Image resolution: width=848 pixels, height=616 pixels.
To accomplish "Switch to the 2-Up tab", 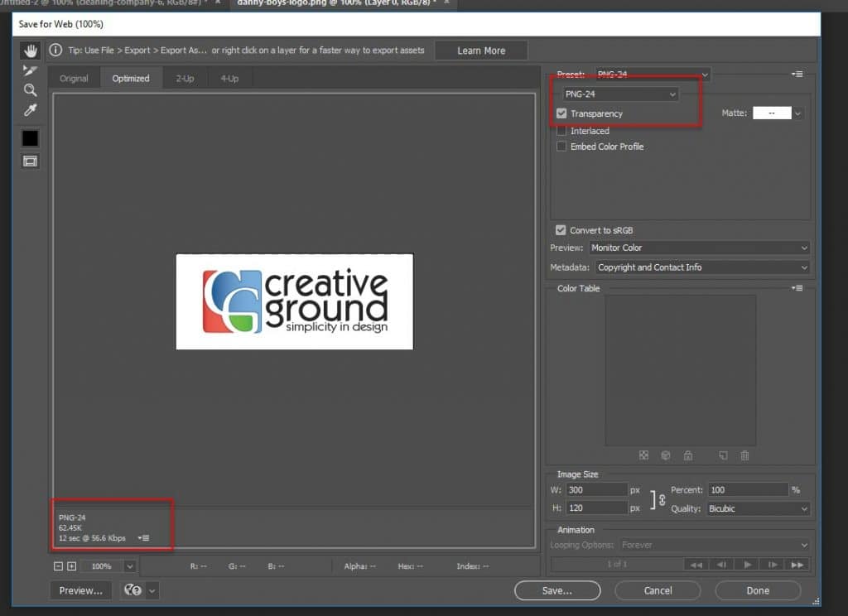I will click(x=185, y=79).
